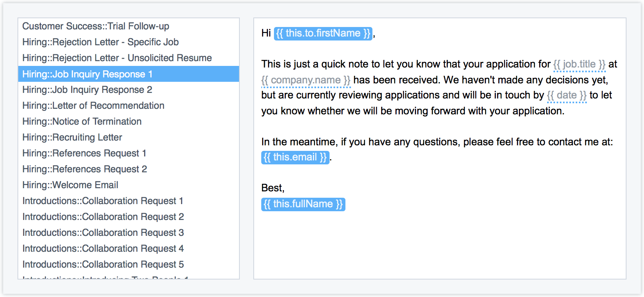Open Hiring::Welcome Email template
The image size is (644, 297).
click(70, 185)
